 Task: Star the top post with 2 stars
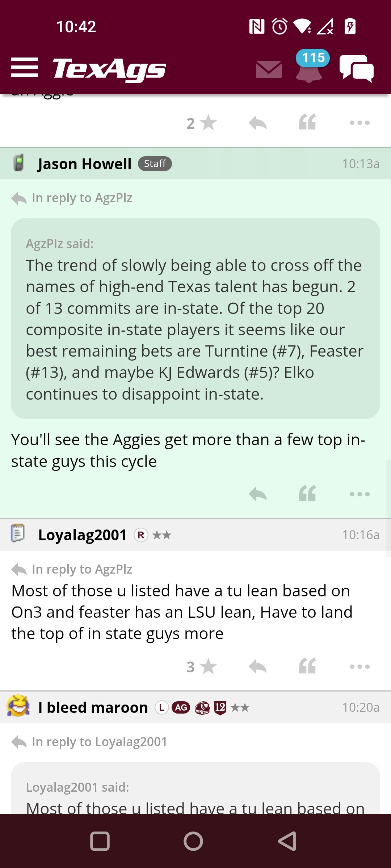(x=202, y=123)
